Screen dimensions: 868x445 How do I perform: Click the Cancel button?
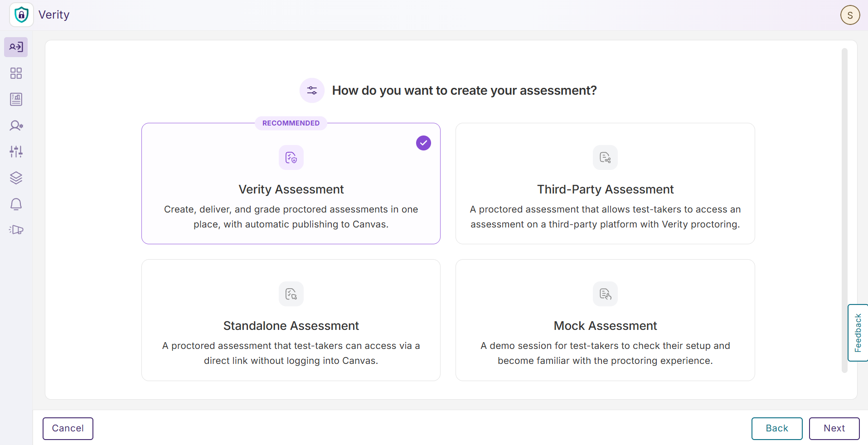(x=68, y=428)
